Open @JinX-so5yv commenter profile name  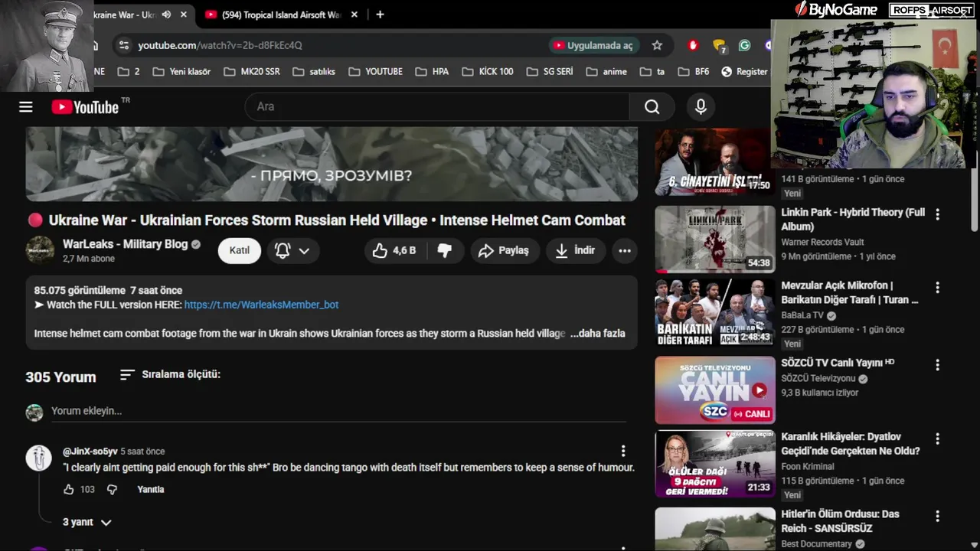(90, 452)
